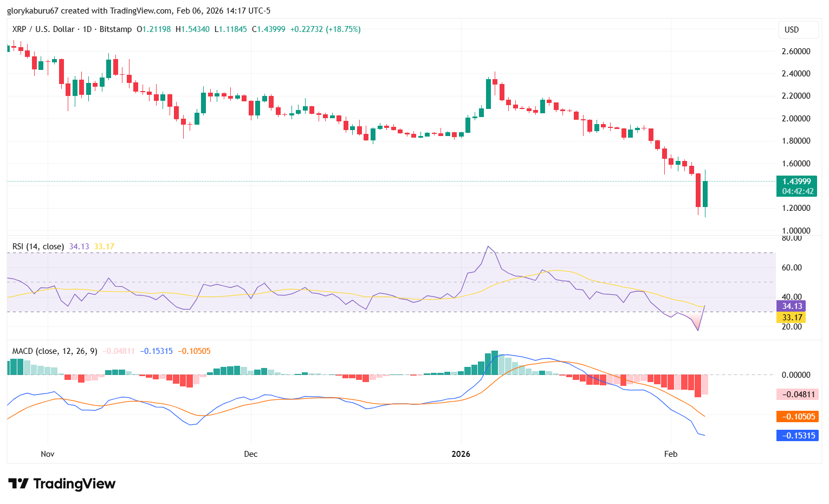Click the 2.60000 level on the price scale

(796, 51)
